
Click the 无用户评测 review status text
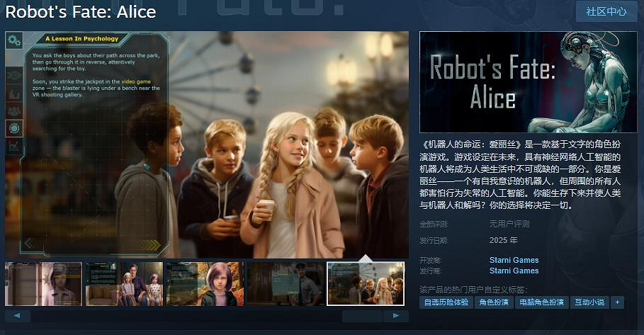pos(509,224)
